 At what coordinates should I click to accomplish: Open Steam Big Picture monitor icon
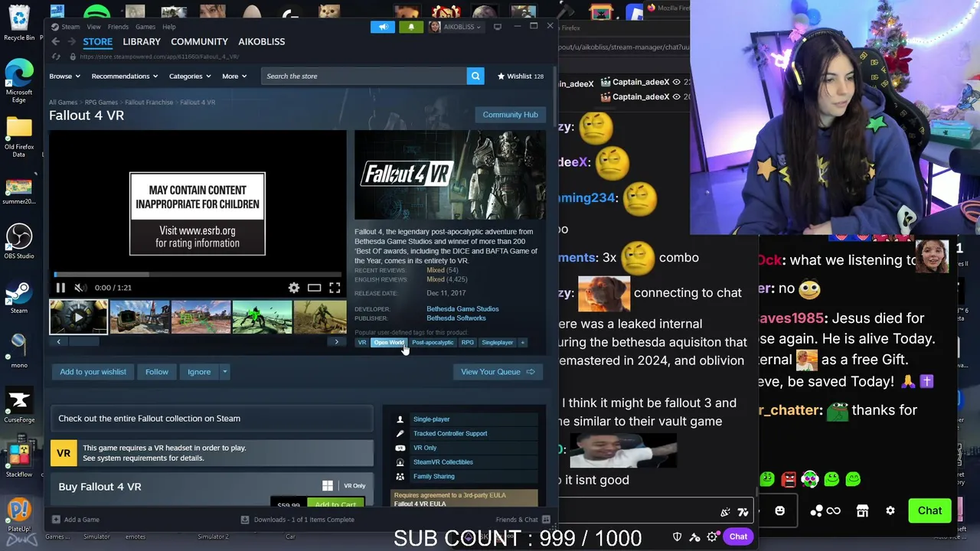(x=498, y=27)
